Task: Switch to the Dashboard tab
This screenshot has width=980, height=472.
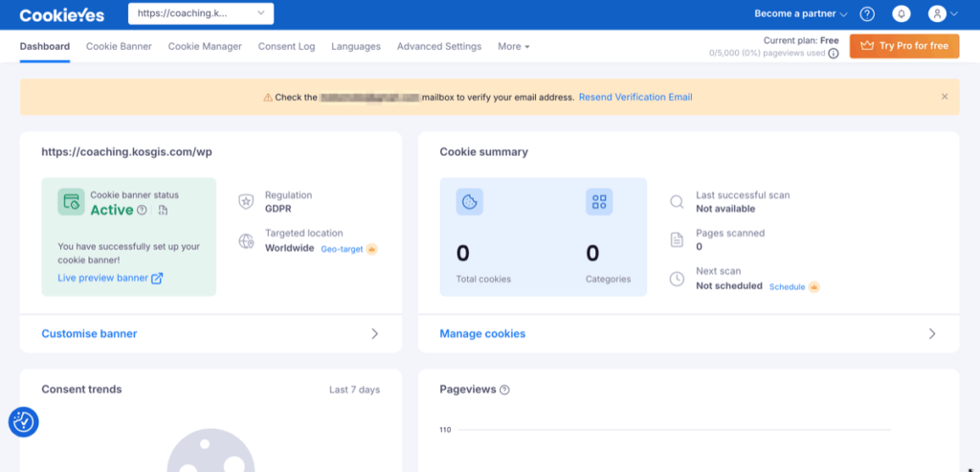Action: (x=45, y=46)
